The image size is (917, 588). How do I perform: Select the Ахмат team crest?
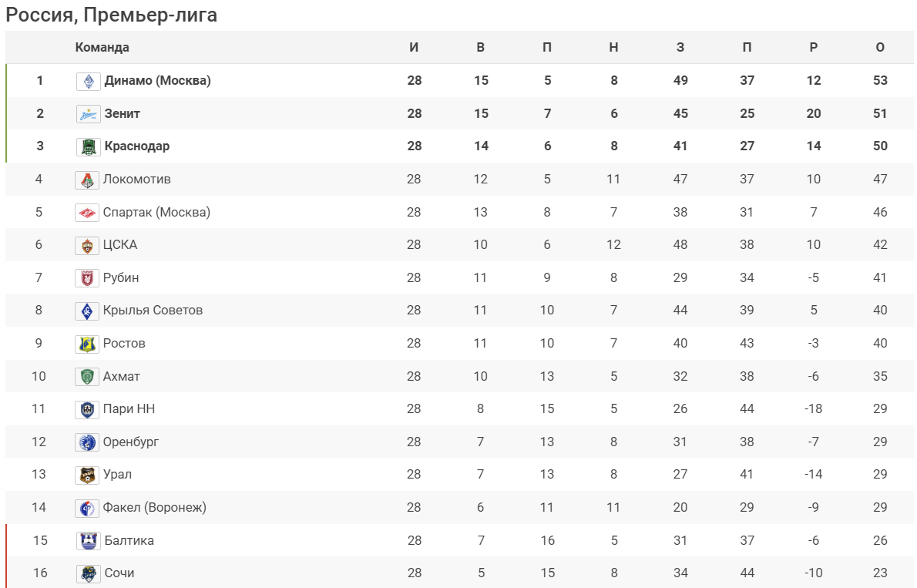pos(87,376)
